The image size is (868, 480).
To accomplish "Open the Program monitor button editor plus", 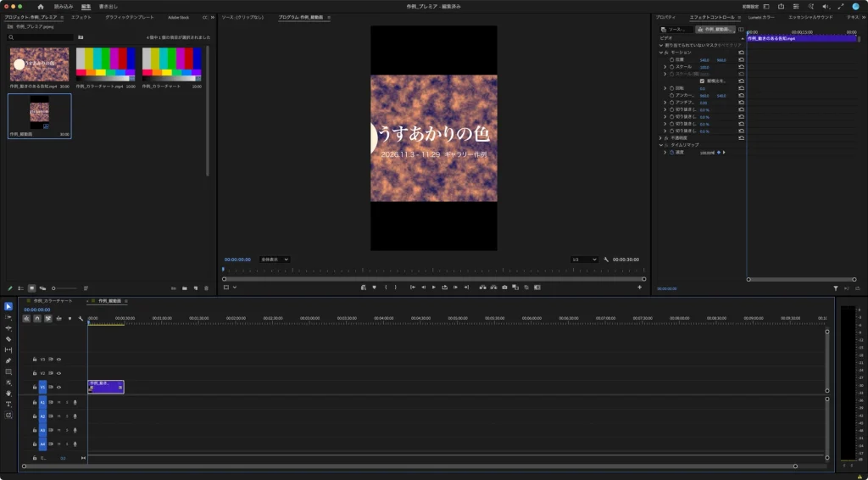I will pyautogui.click(x=639, y=287).
